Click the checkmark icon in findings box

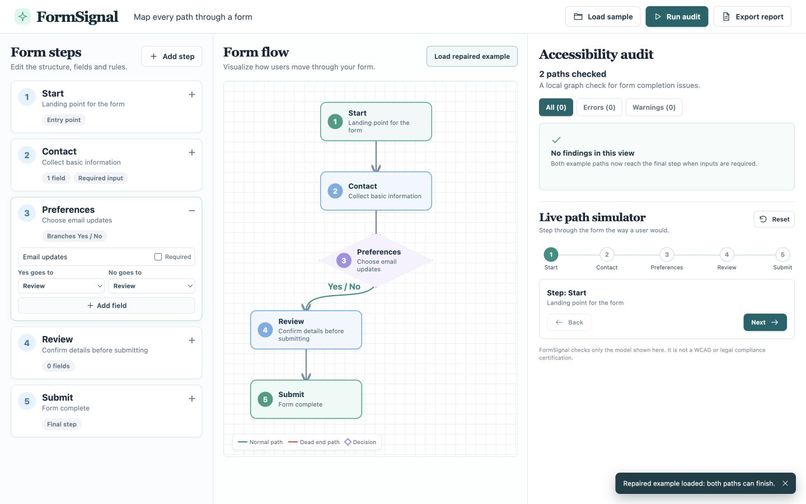point(556,140)
